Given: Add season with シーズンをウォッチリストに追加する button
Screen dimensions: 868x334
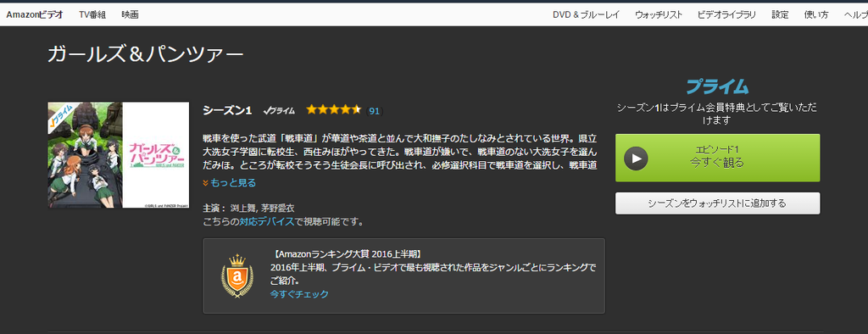Looking at the screenshot, I should click(717, 203).
